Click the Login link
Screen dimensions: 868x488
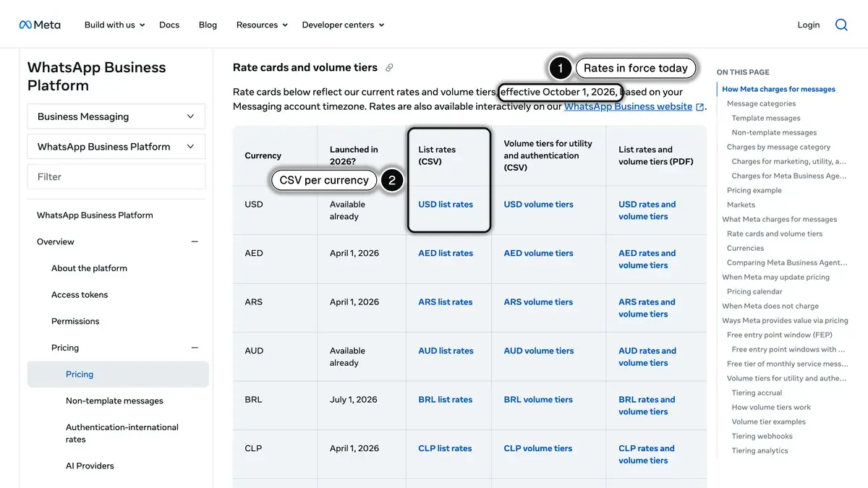click(x=809, y=25)
